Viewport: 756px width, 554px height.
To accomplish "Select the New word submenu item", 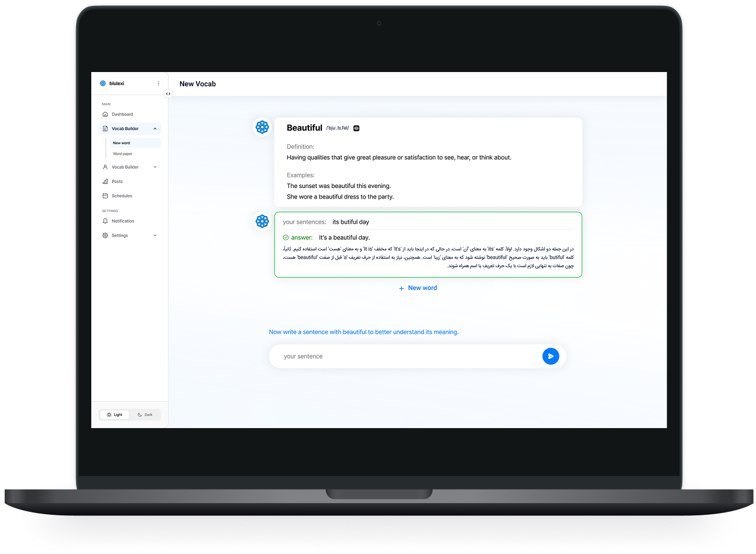I will tap(122, 143).
